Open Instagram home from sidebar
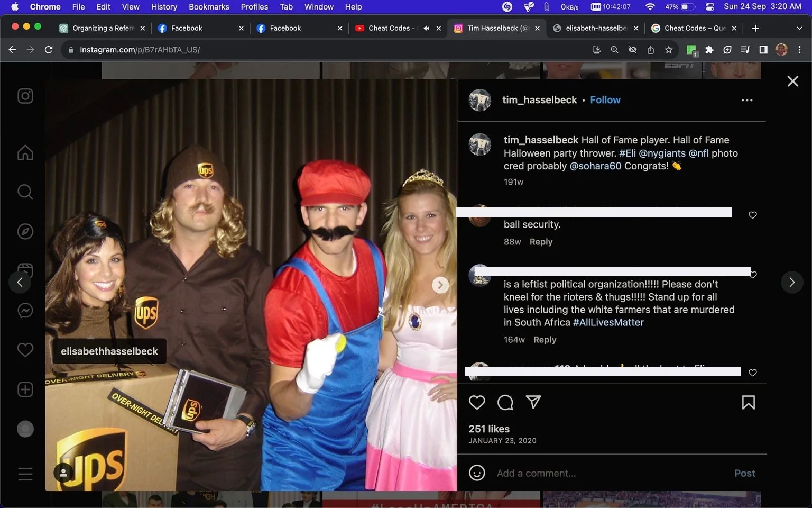Viewport: 812px width, 508px height. pos(25,152)
